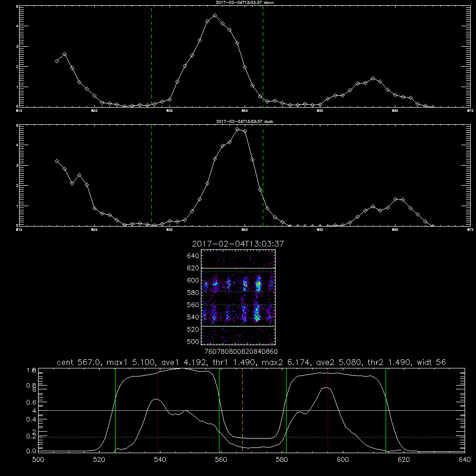The height and width of the screenshot is (476, 476).
Task: Click the left green dashed line in the dawn plot
Action: 151,56
